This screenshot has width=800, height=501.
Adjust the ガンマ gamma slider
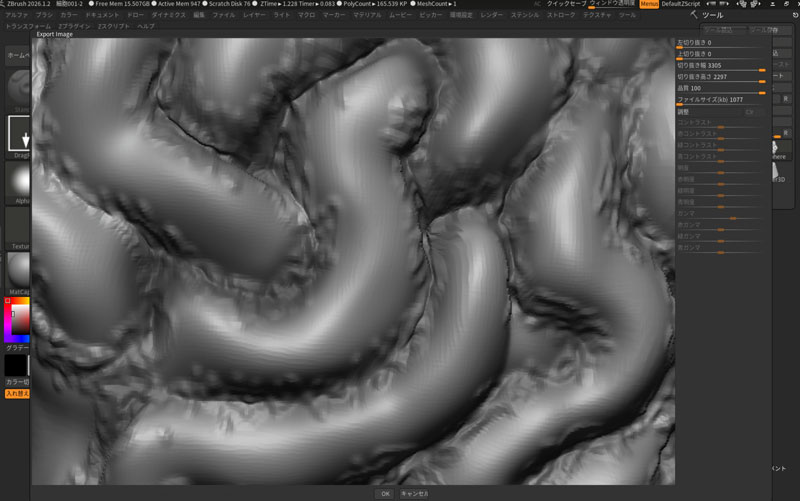pyautogui.click(x=721, y=214)
